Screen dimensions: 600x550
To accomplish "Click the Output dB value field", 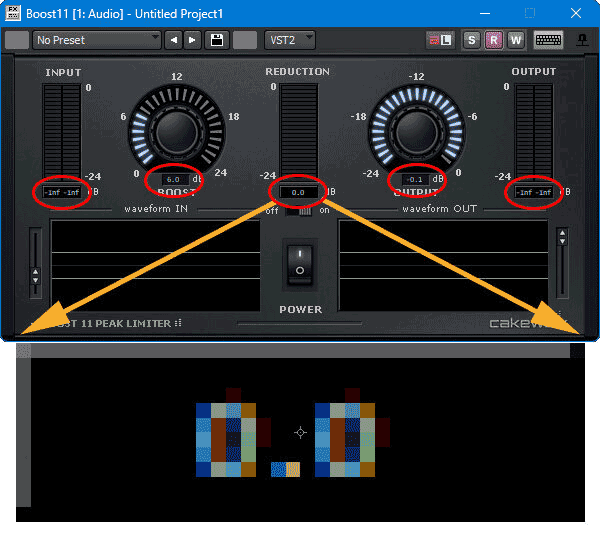I will [415, 180].
